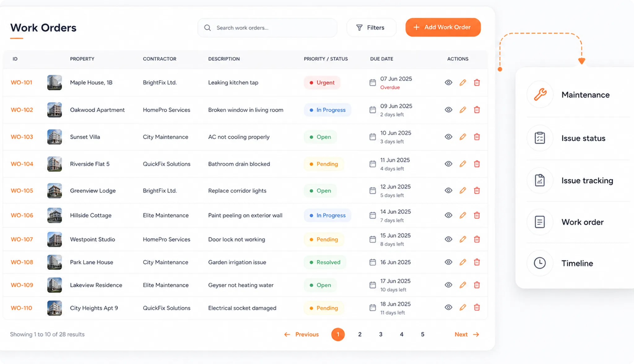
Task: Click the Work order document icon
Action: [x=540, y=222]
